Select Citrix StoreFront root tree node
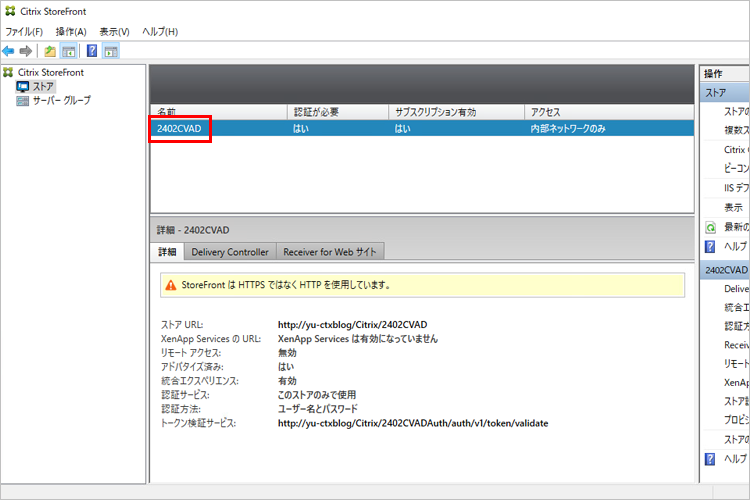750x500 pixels. pos(50,73)
